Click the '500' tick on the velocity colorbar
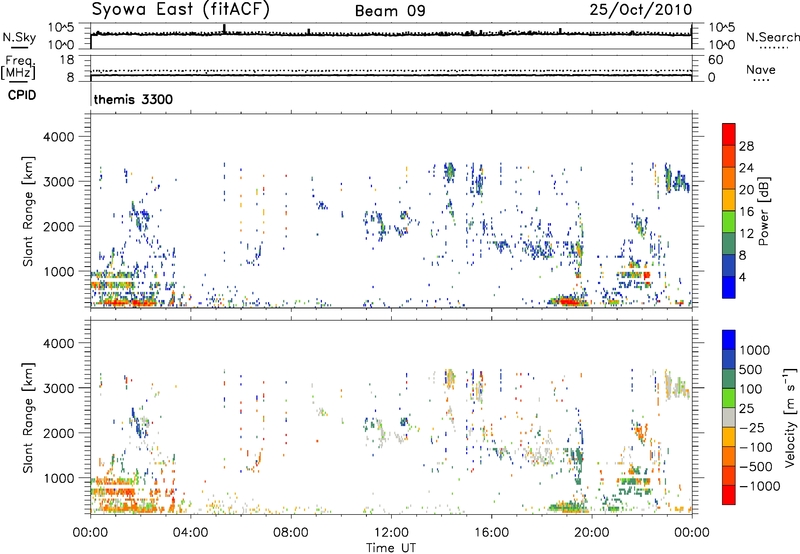 (x=751, y=369)
